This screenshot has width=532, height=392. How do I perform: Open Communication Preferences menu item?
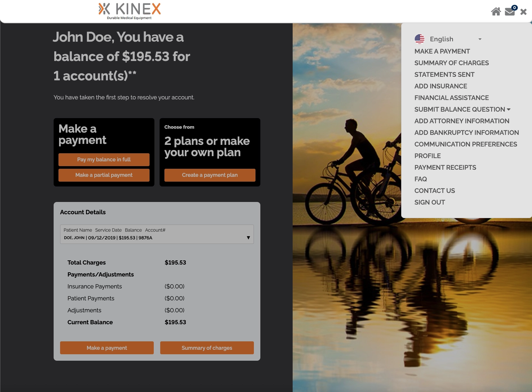click(x=466, y=144)
